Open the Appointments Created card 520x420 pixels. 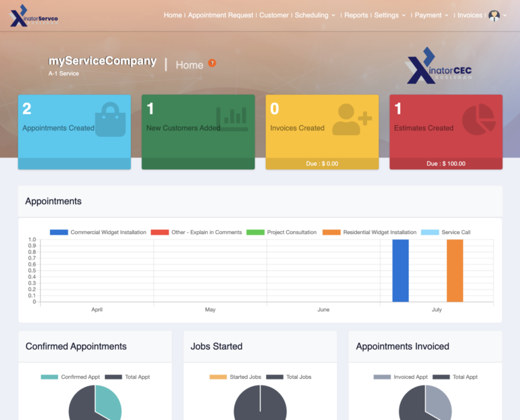(x=74, y=132)
